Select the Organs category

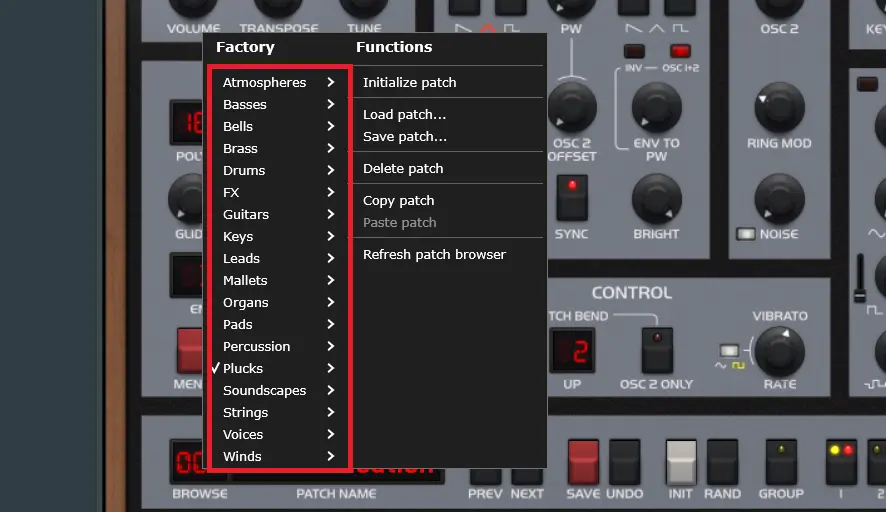tap(279, 303)
